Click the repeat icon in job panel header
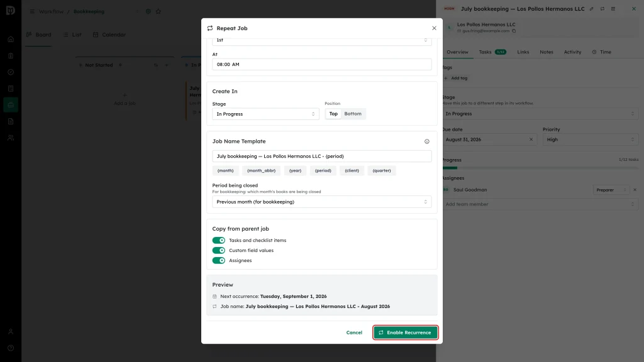The height and width of the screenshot is (362, 644). [602, 9]
